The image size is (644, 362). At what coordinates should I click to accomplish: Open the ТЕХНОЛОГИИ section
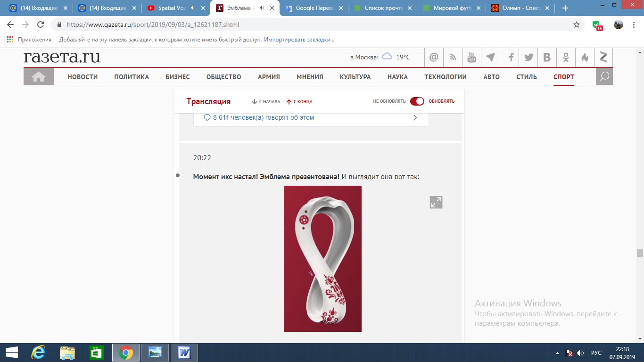[x=446, y=77]
